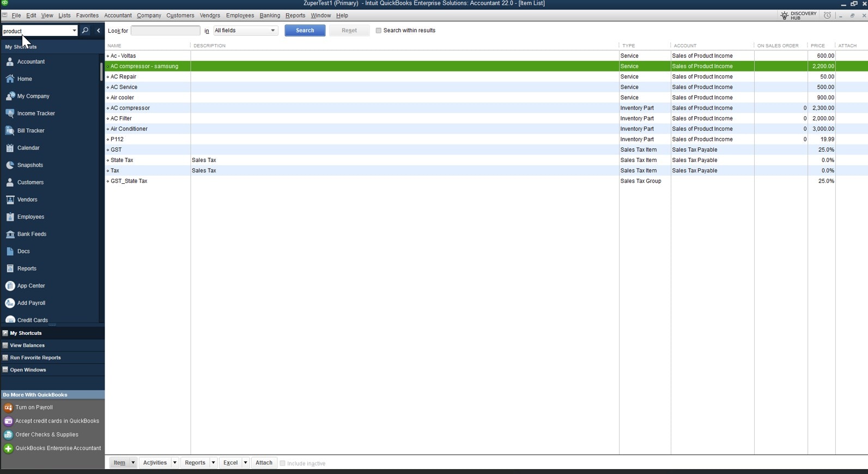This screenshot has height=474, width=868.
Task: Open the Window menu
Action: [321, 15]
